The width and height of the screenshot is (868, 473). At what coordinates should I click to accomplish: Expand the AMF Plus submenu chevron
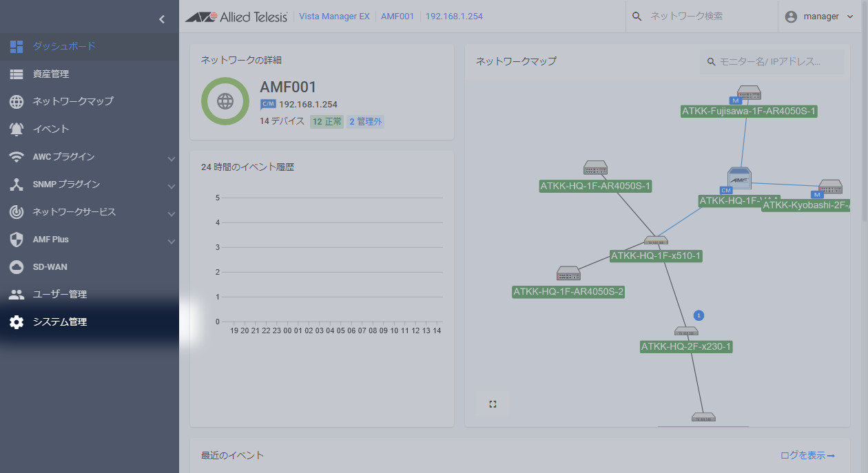click(x=172, y=242)
